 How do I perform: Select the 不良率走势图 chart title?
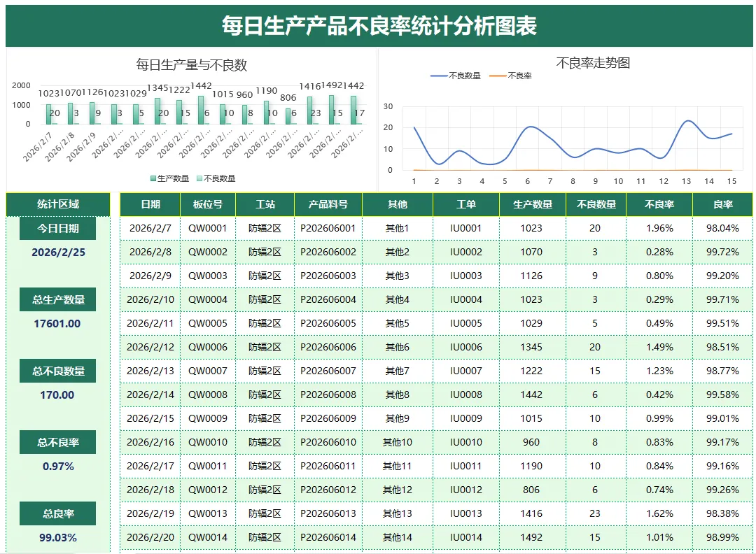(x=593, y=63)
